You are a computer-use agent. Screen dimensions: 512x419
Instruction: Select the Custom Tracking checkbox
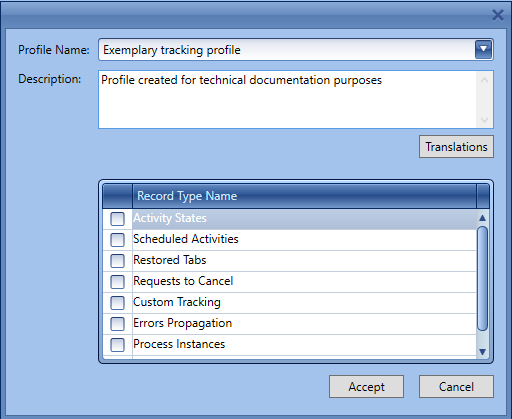tap(117, 303)
